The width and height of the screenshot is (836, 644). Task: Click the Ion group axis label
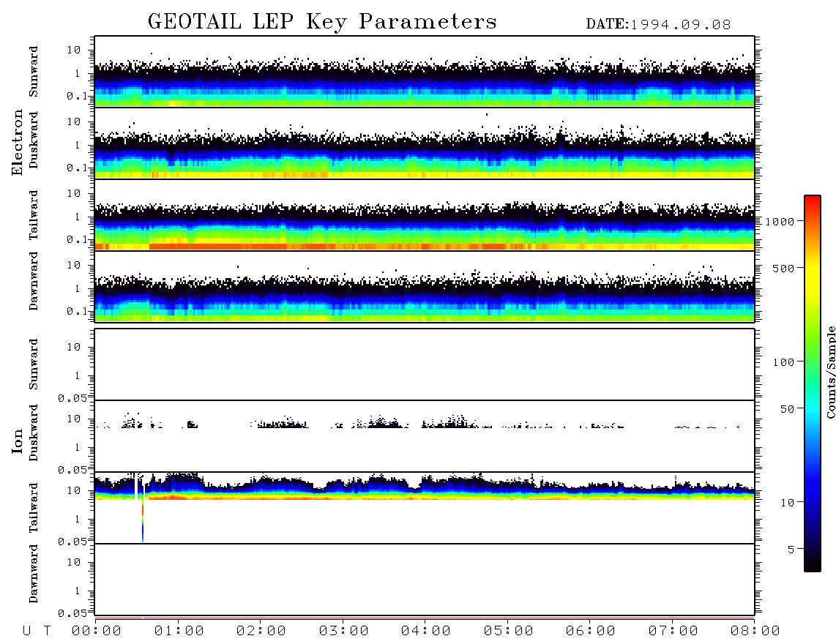point(18,441)
